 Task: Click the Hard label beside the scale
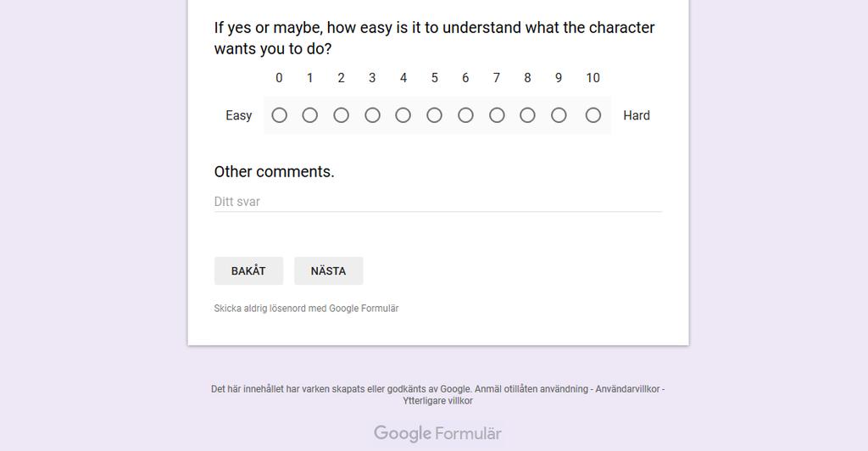point(637,115)
